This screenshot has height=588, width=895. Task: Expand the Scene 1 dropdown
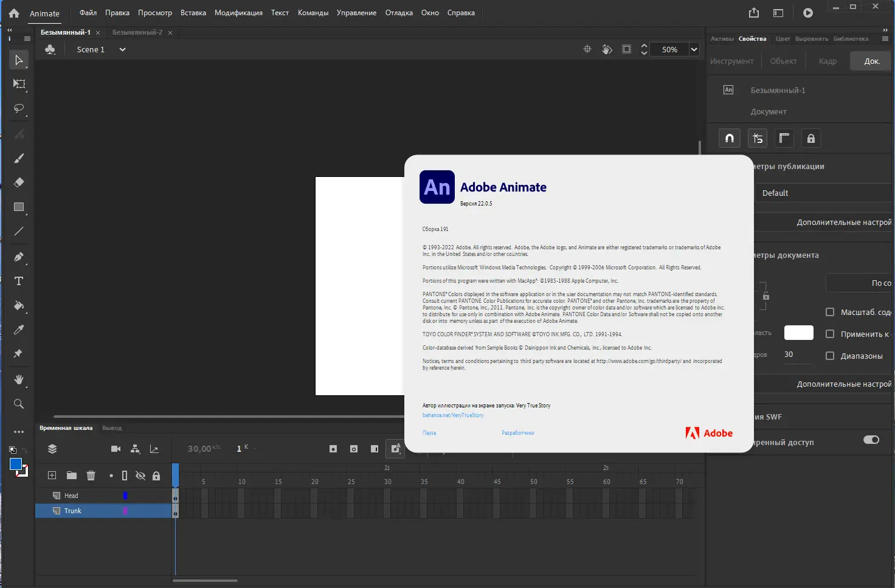click(122, 49)
